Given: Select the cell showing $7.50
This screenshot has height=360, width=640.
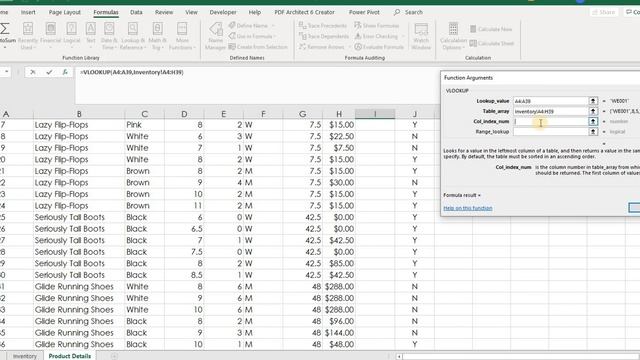Looking at the screenshot, I should (x=339, y=148).
